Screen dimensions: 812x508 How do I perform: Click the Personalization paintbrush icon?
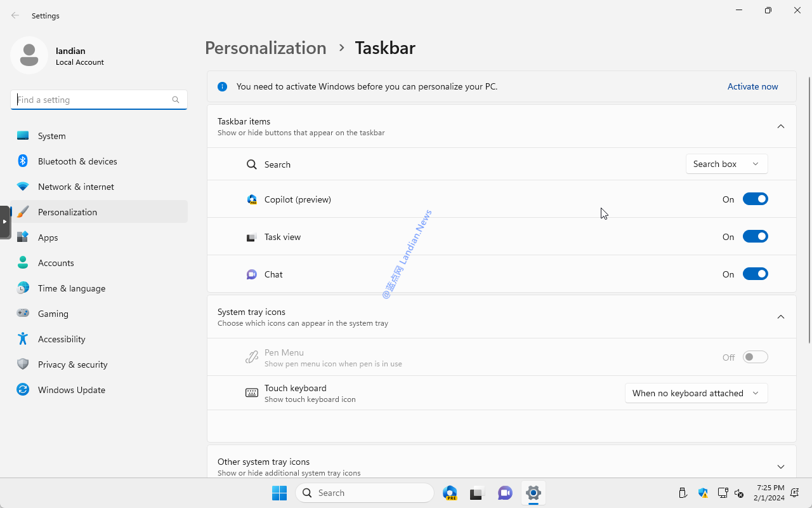click(x=23, y=212)
